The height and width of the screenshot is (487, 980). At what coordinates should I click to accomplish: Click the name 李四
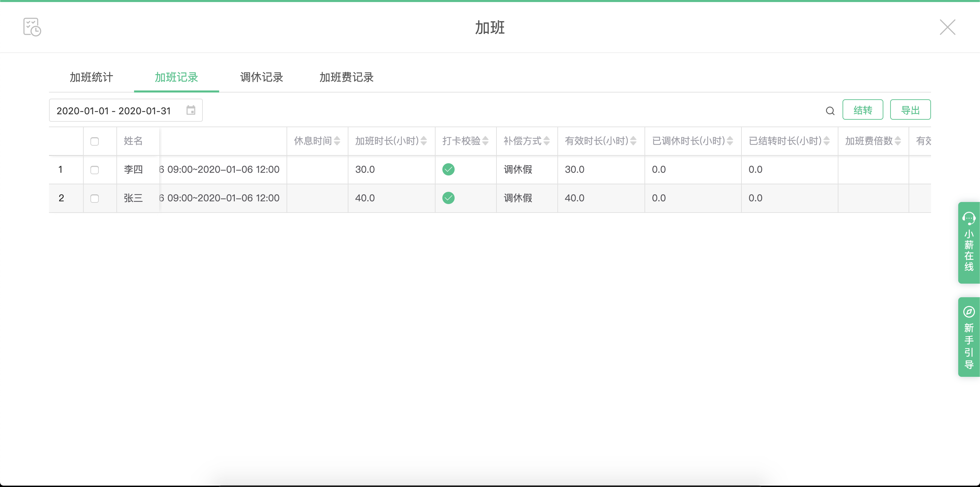pyautogui.click(x=133, y=169)
